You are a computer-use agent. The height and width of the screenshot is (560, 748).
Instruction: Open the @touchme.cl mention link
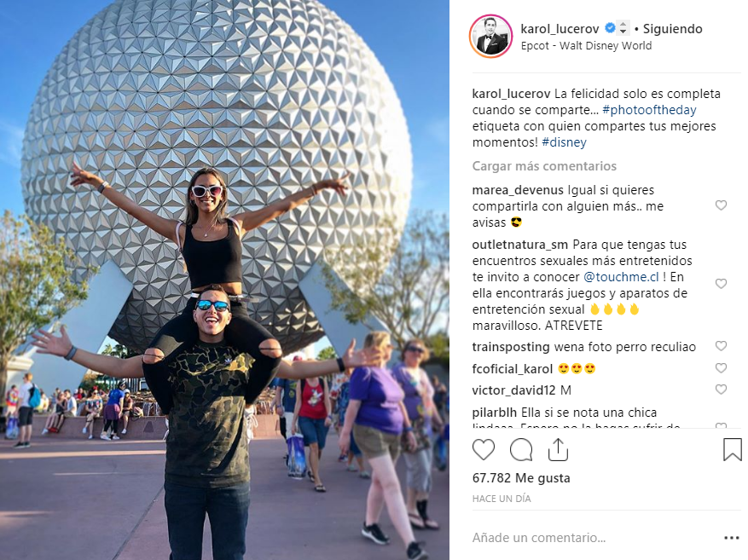621,277
